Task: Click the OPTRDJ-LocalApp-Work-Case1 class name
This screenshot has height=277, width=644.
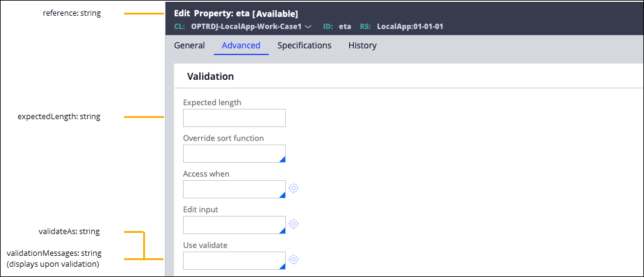Action: point(246,27)
